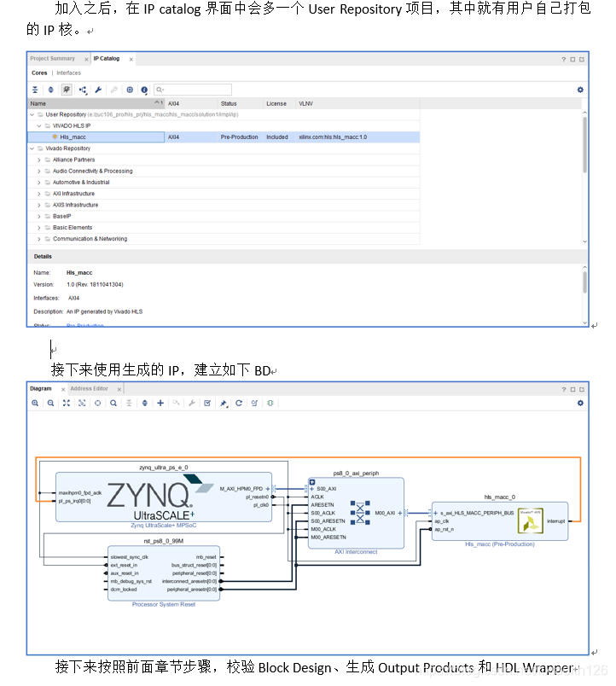Expand the Automotive & Industrial folder

[39, 183]
